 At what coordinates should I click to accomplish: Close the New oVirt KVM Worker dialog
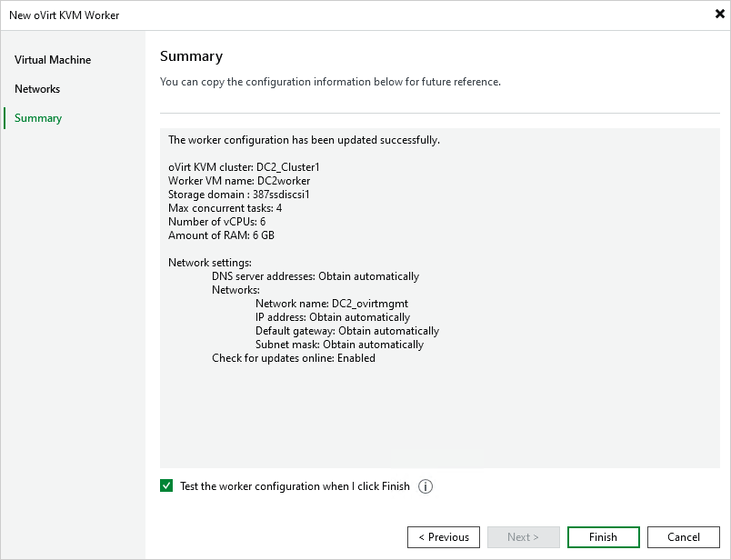click(x=719, y=14)
